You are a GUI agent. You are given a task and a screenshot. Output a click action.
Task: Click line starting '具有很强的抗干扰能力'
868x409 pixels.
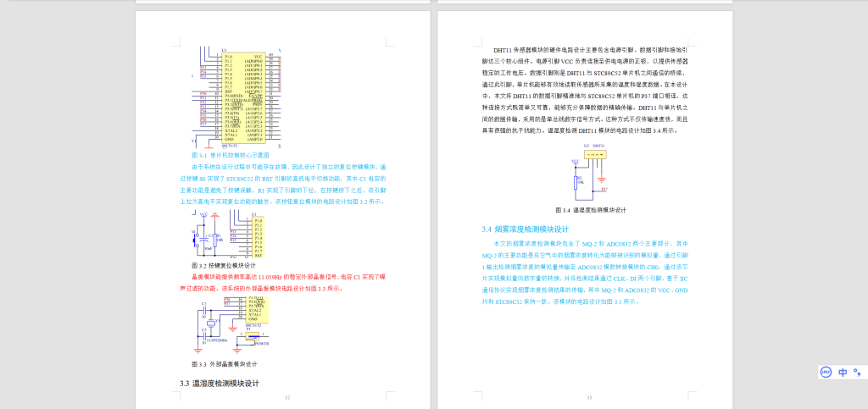(579, 131)
